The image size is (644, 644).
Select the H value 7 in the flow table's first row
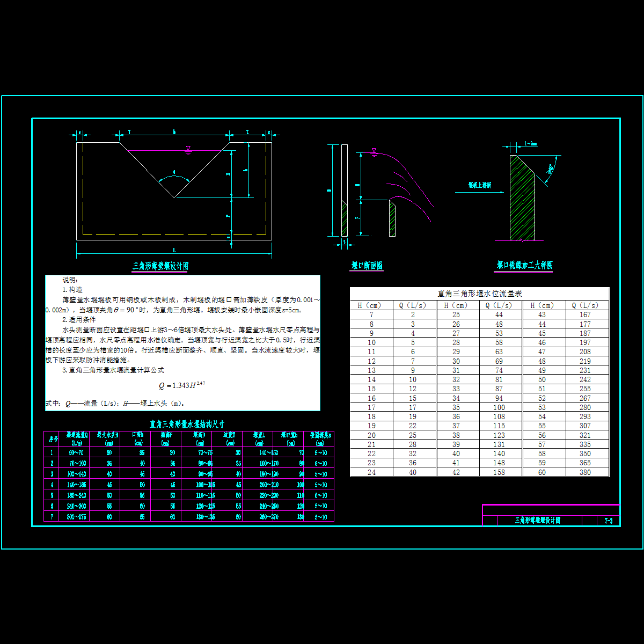371,314
